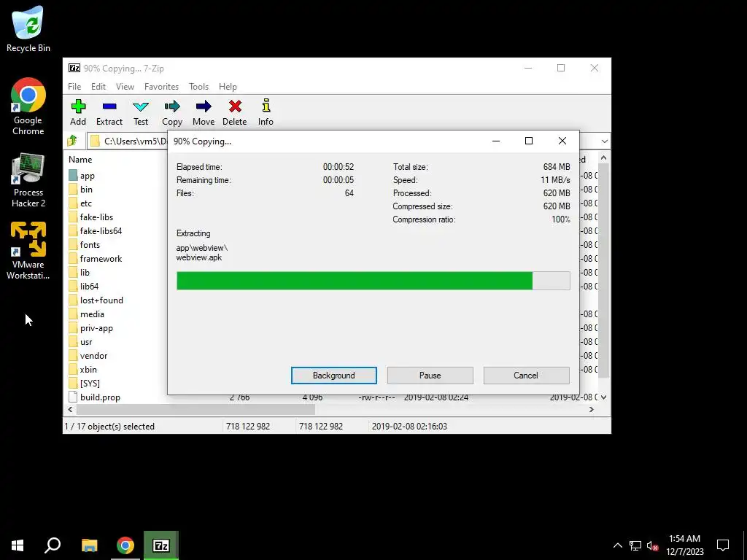747x560 pixels.
Task: Click file list scroll up arrow
Action: pyautogui.click(x=603, y=157)
